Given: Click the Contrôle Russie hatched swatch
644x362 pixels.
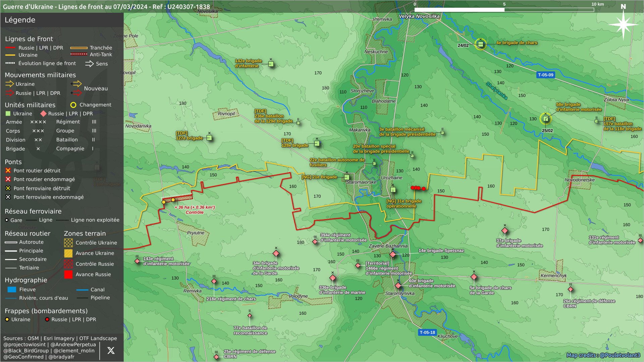Looking at the screenshot, I should [x=68, y=264].
